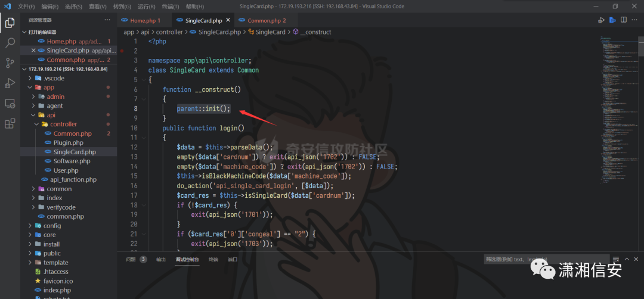This screenshot has height=299, width=644.
Task: Open the Run and Debug view
Action: click(x=10, y=83)
